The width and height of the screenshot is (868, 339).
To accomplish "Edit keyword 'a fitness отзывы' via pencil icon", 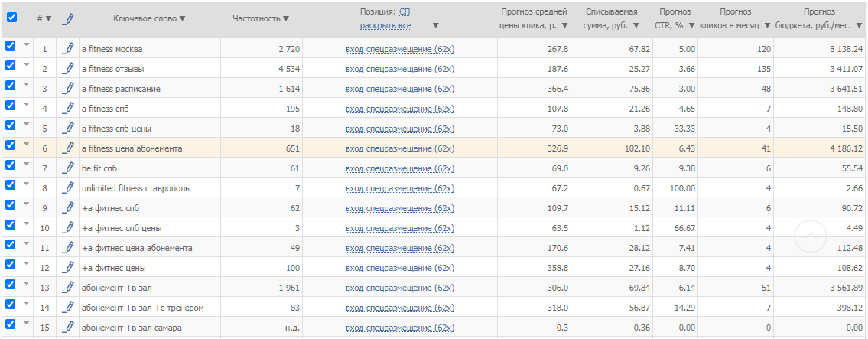I will (67, 69).
